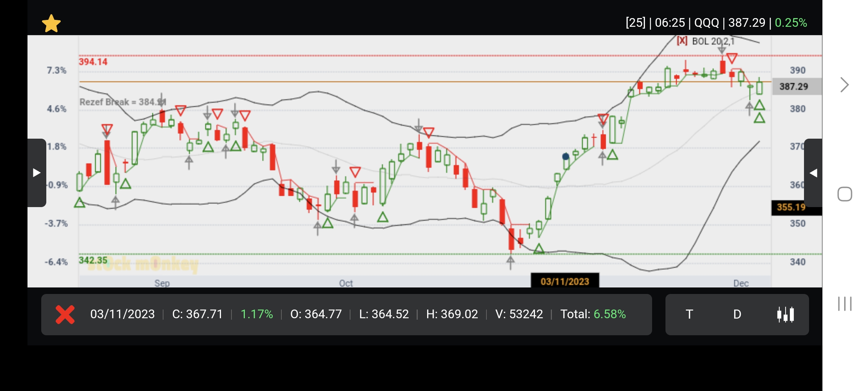Select the D timeframe button
868x391 pixels.
pos(737,314)
